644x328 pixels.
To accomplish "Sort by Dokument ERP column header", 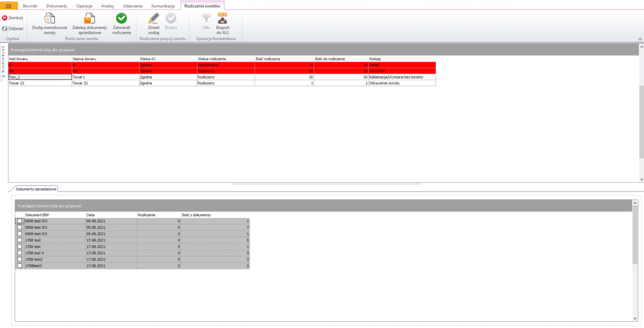I will point(54,215).
